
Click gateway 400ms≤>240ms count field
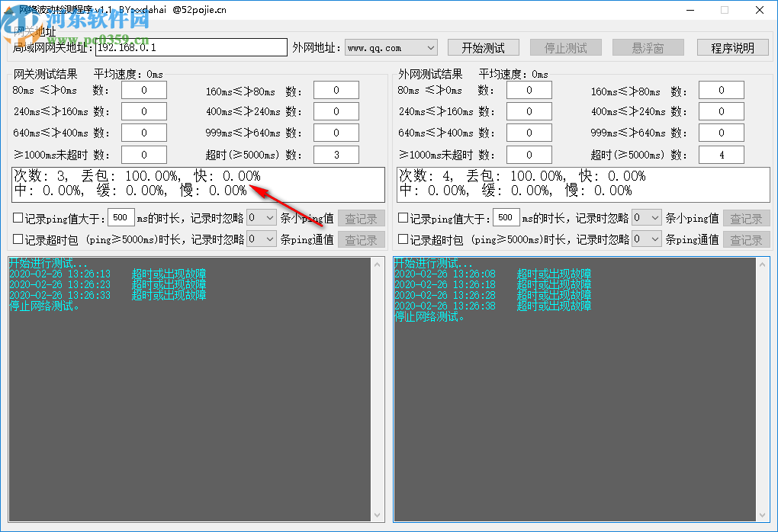336,111
